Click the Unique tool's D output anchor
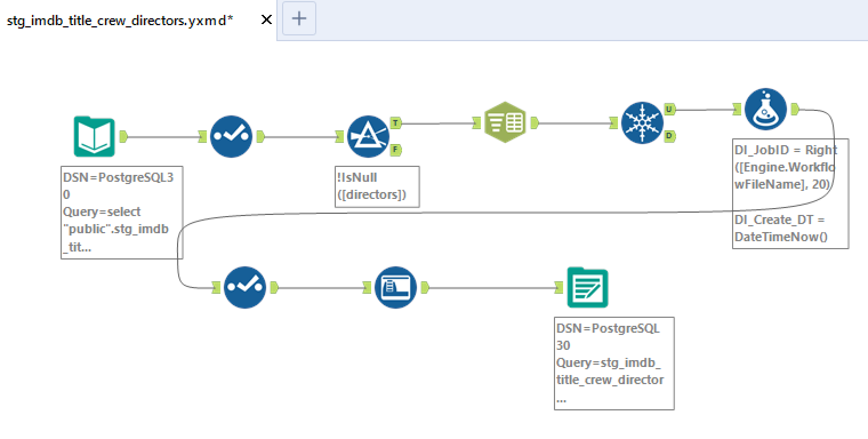Image resolution: width=868 pixels, height=439 pixels. pyautogui.click(x=669, y=136)
